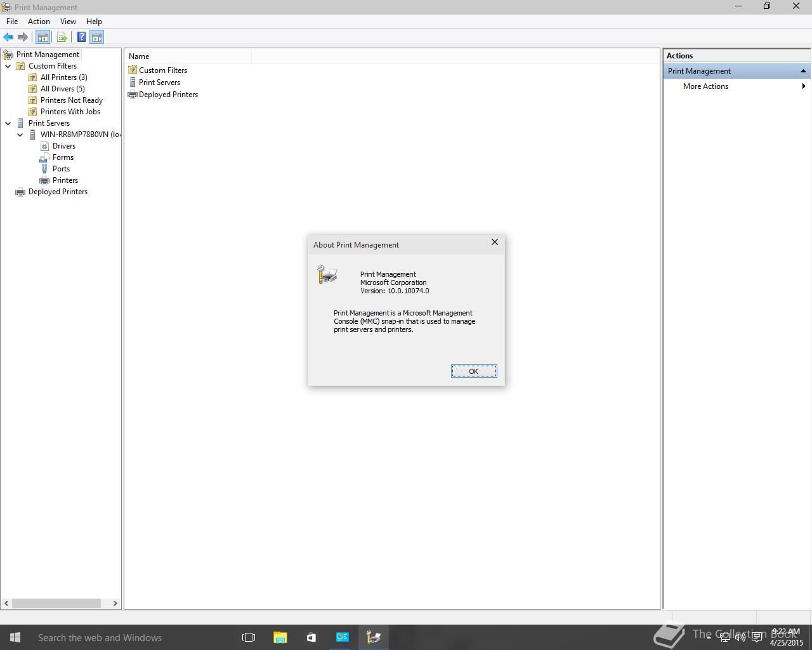
Task: Click the Version: 10.0.10074.0 text
Action: pos(395,291)
